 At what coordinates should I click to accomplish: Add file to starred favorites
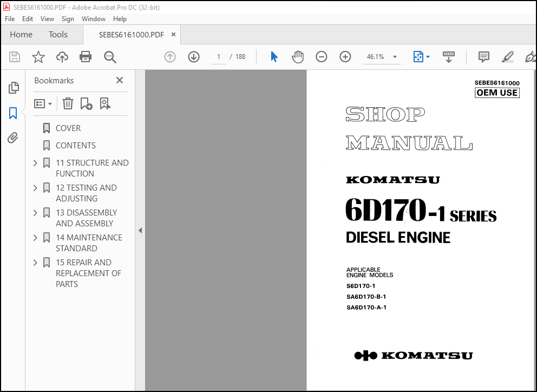click(x=38, y=57)
